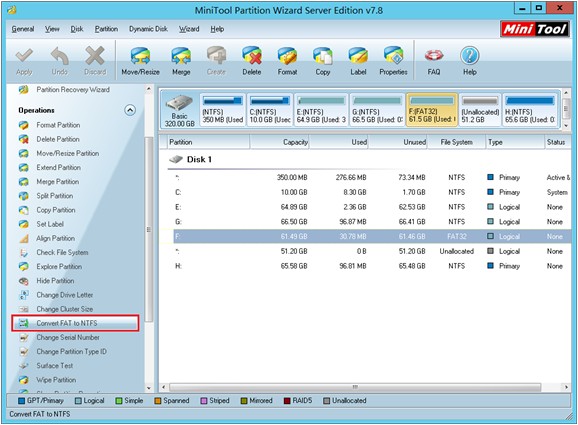
Task: Select the Basic 320.00 GB disk thumbnail
Action: 180,111
